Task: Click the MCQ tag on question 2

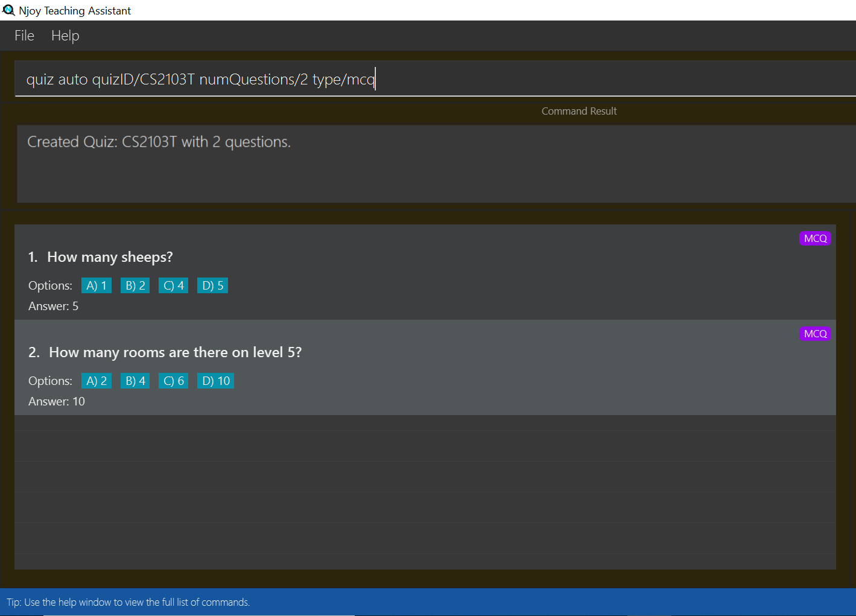Action: tap(815, 334)
